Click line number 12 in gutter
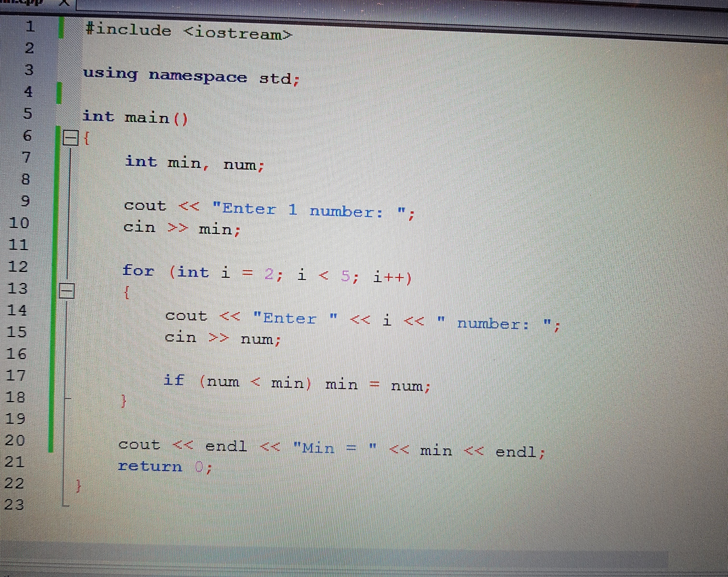 [x=18, y=267]
